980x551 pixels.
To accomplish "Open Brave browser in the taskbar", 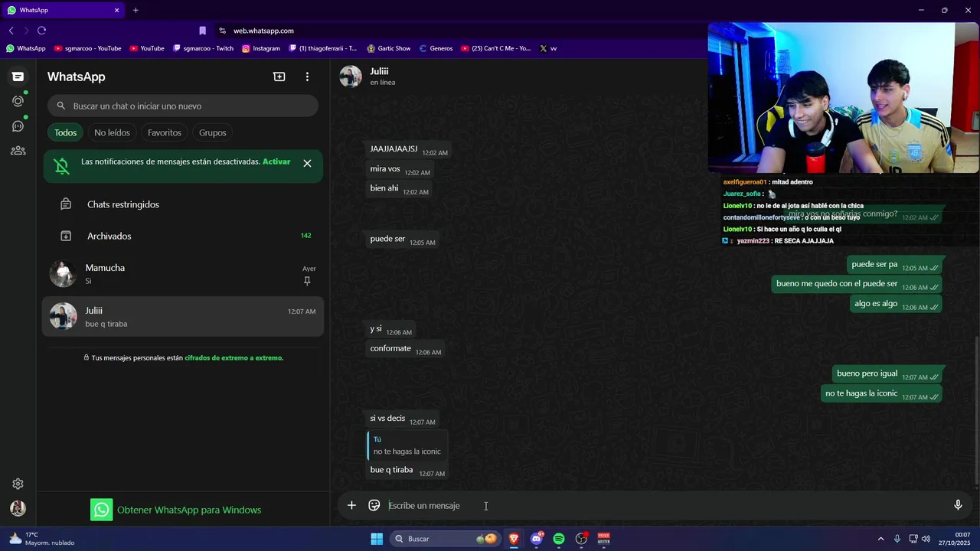I will tap(514, 539).
